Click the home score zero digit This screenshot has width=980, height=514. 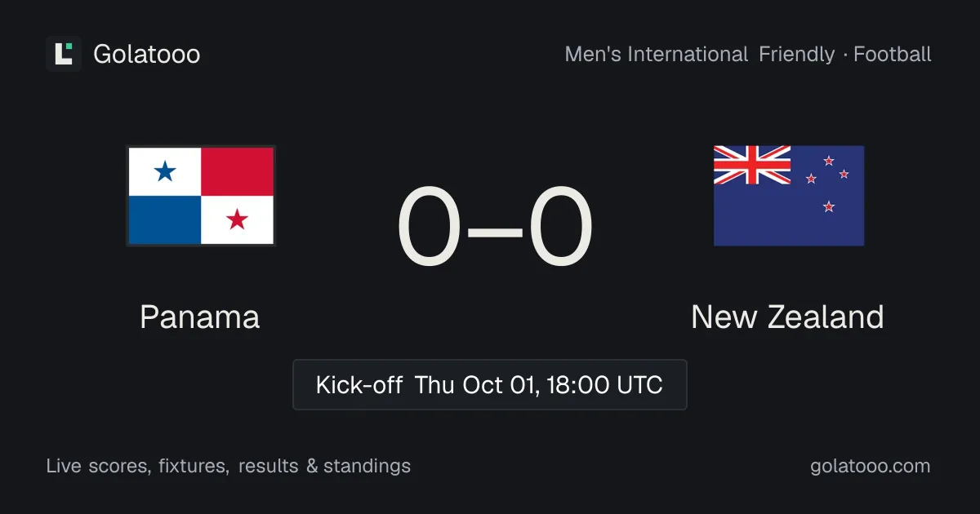[429, 228]
